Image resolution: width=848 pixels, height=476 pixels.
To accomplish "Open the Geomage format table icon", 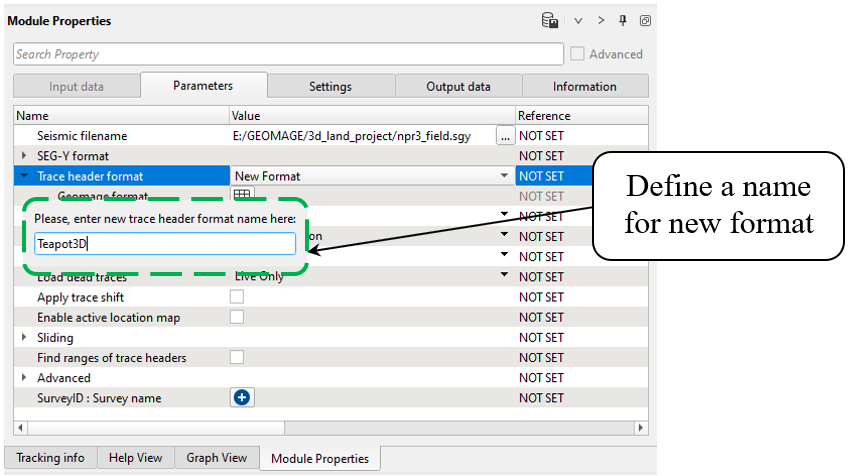I will [242, 194].
